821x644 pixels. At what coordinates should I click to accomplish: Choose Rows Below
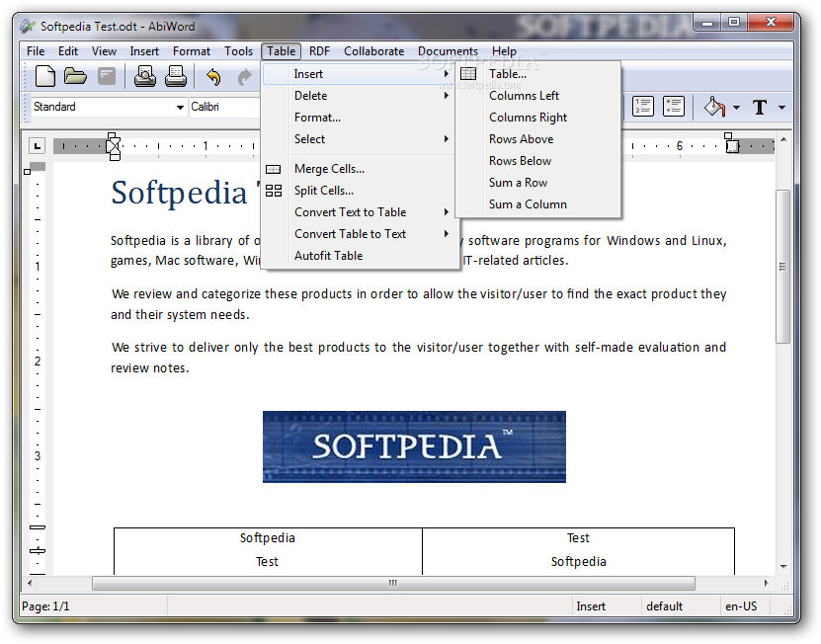[x=538, y=161]
